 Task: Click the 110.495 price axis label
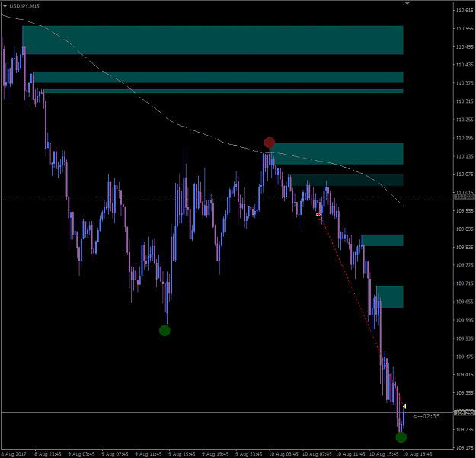(465, 46)
